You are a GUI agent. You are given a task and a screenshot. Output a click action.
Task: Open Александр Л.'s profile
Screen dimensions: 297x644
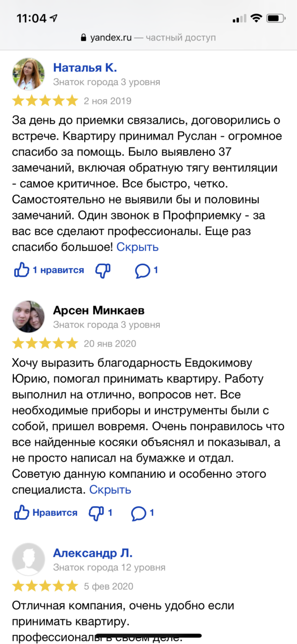pos(92,553)
